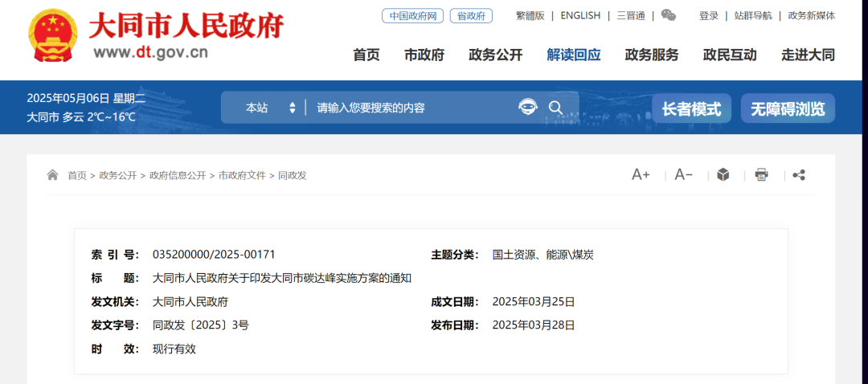Open the 解读回应 menu
The image size is (868, 384).
coord(574,55)
